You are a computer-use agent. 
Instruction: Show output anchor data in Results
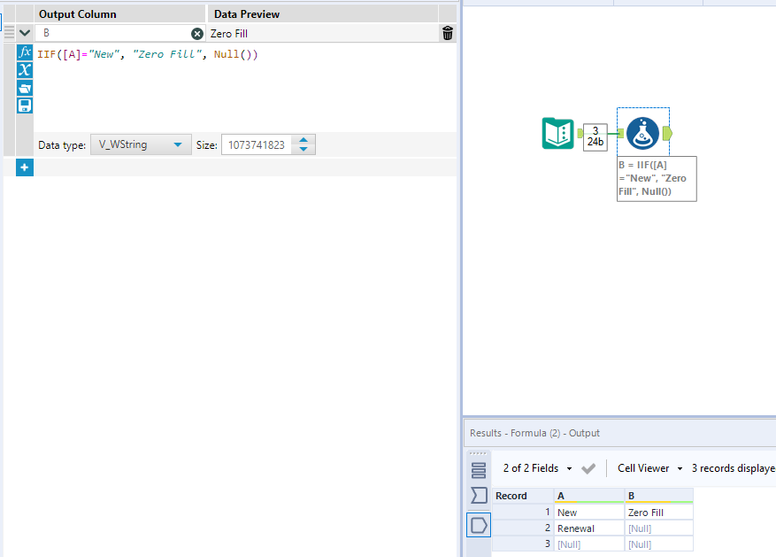(479, 525)
